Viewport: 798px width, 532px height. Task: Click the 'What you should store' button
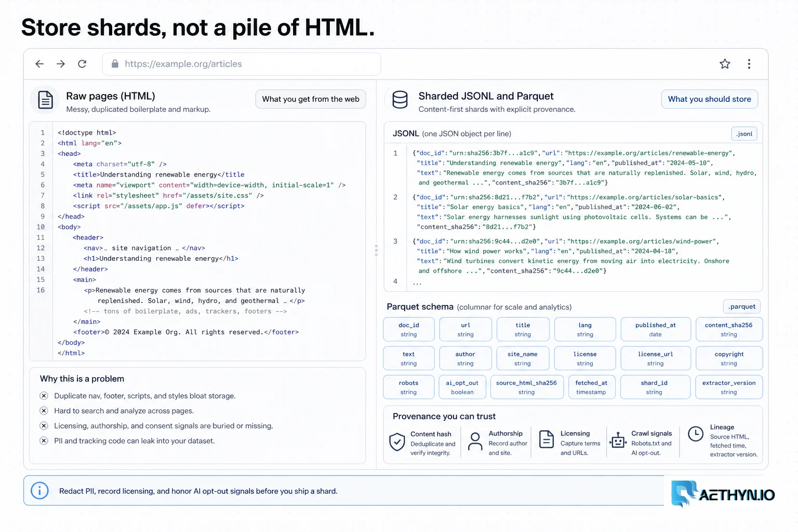click(709, 99)
